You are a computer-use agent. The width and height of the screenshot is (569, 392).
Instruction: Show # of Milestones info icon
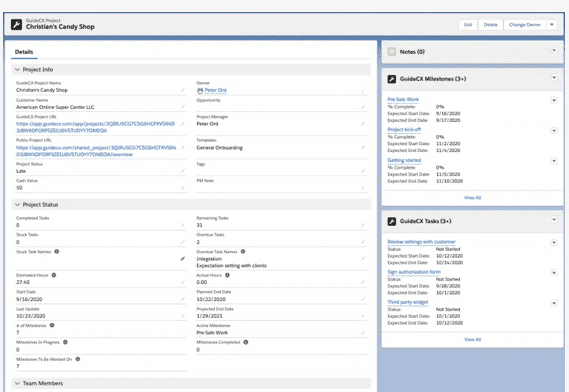[52, 325]
